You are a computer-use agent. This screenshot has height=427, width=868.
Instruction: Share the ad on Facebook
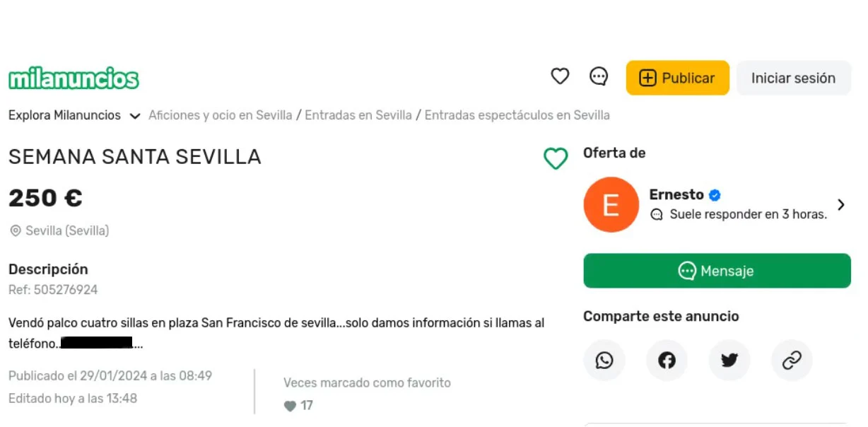(x=667, y=361)
